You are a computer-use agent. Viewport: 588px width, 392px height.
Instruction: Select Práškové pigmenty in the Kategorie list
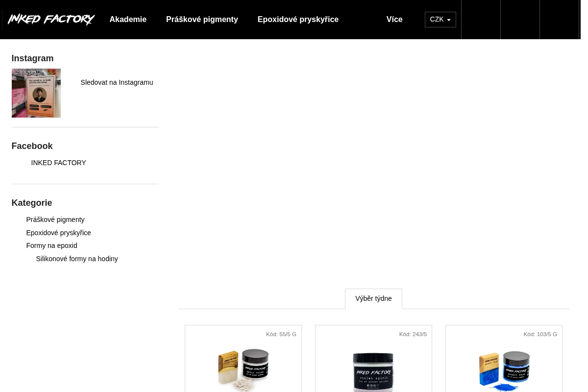pyautogui.click(x=55, y=220)
